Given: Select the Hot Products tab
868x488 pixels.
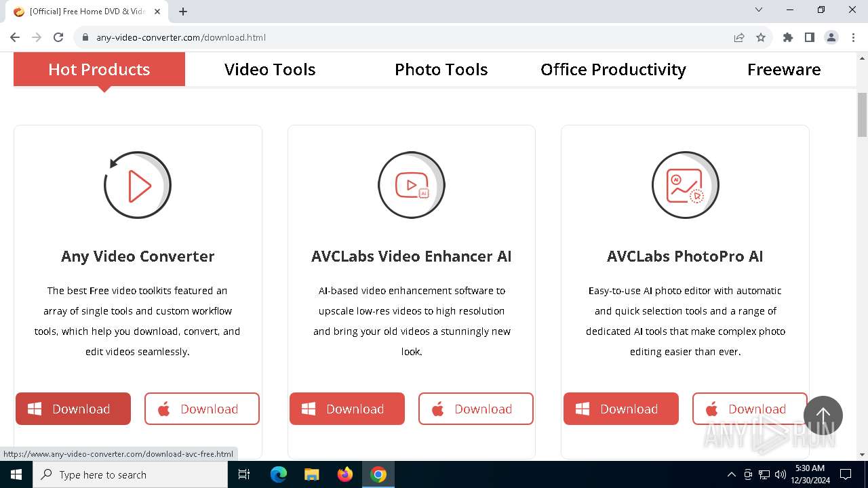Looking at the screenshot, I should [x=99, y=69].
